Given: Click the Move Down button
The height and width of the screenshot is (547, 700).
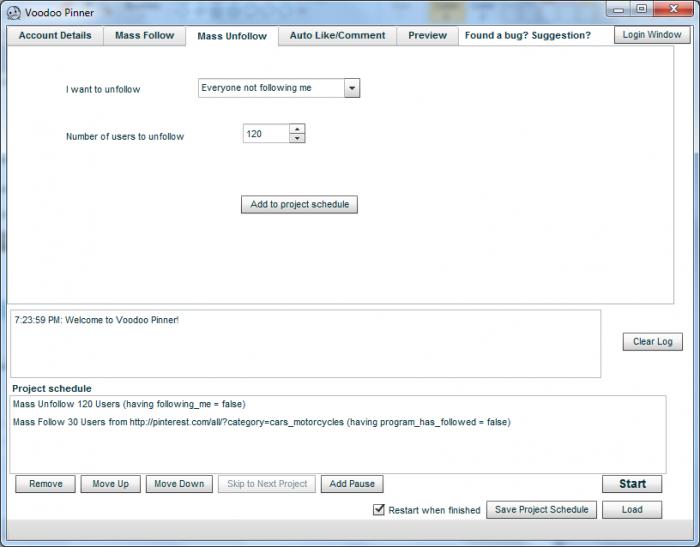Looking at the screenshot, I should click(179, 484).
